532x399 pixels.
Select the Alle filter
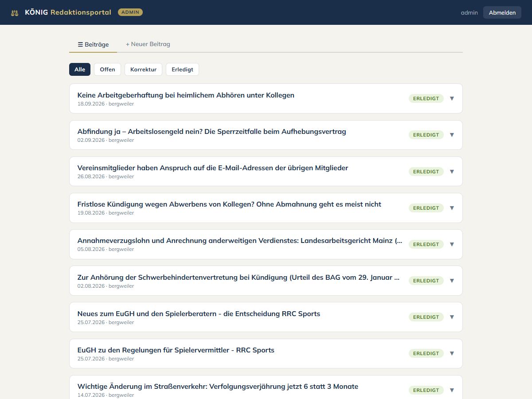pos(80,69)
